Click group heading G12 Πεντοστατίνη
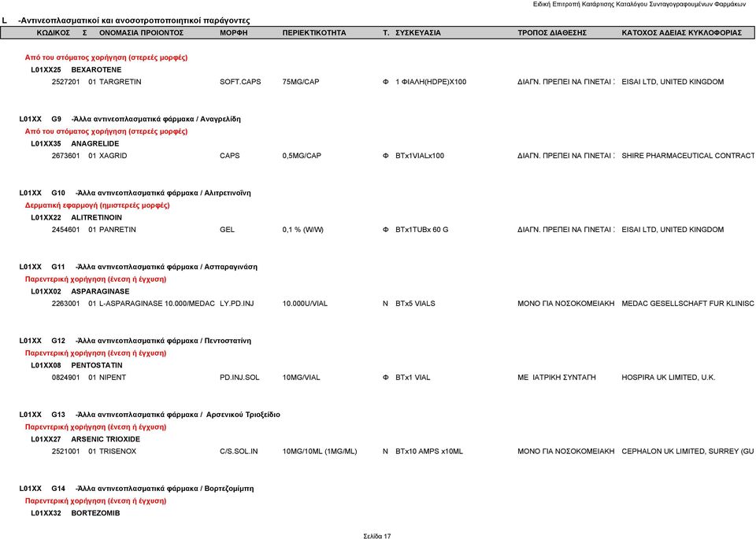 (x=135, y=341)
